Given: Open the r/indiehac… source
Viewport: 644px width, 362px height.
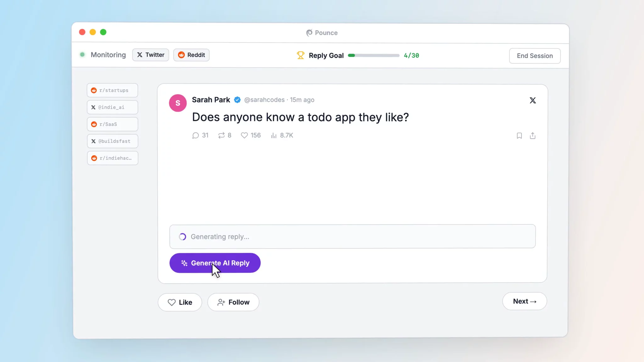Looking at the screenshot, I should click(x=113, y=158).
